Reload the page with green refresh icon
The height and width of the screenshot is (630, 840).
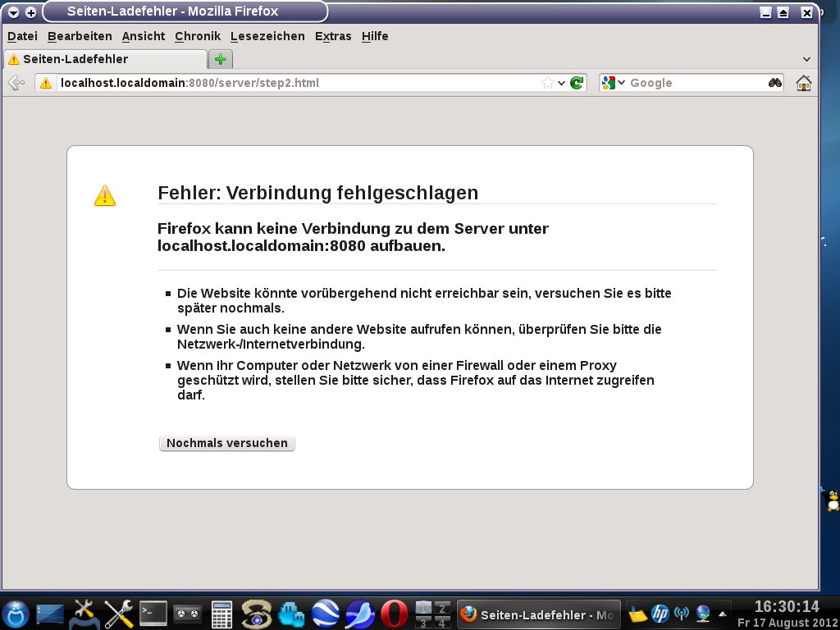577,83
